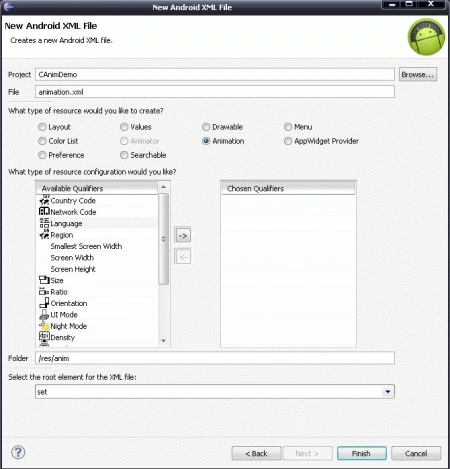Select the Size qualifier row
The width and height of the screenshot is (450, 469).
coord(97,280)
